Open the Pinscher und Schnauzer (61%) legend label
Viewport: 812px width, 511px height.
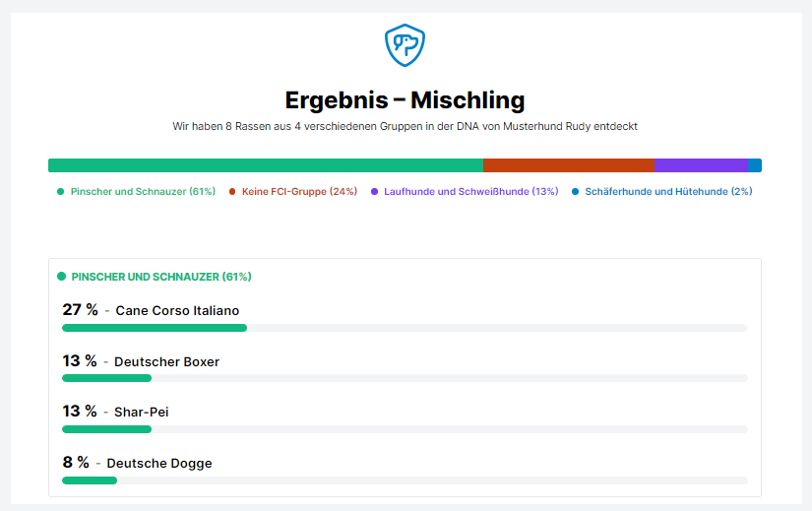143,192
